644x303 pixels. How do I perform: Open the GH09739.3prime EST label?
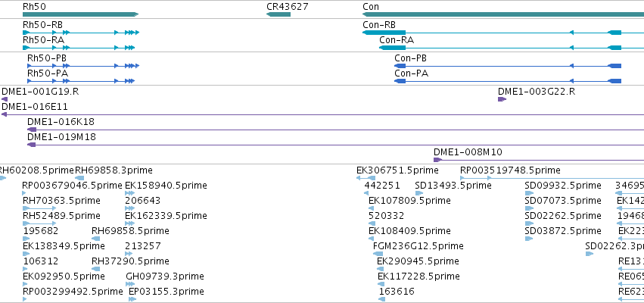click(x=165, y=276)
